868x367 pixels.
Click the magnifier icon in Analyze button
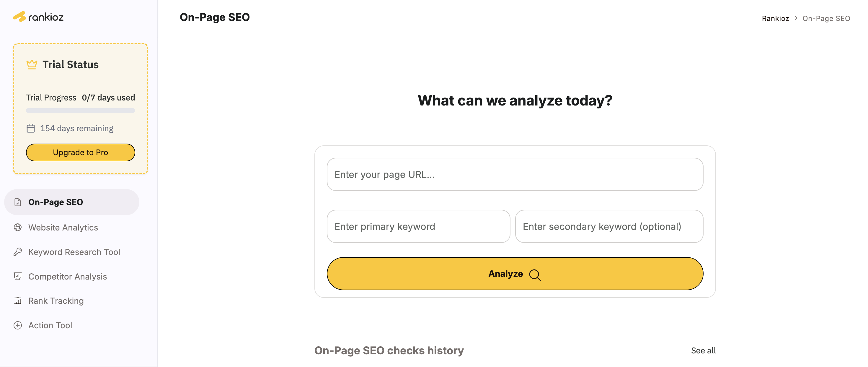click(534, 275)
